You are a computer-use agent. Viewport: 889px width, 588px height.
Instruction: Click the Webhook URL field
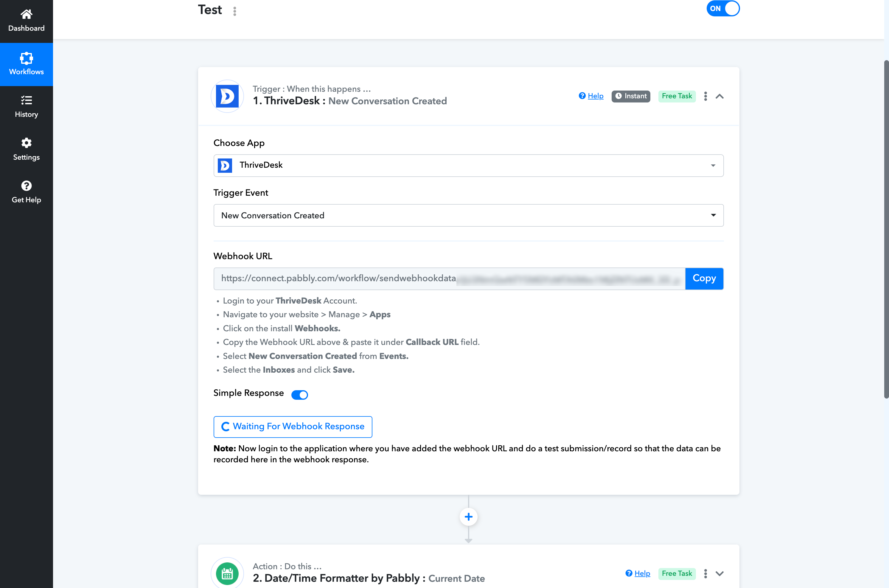click(449, 279)
